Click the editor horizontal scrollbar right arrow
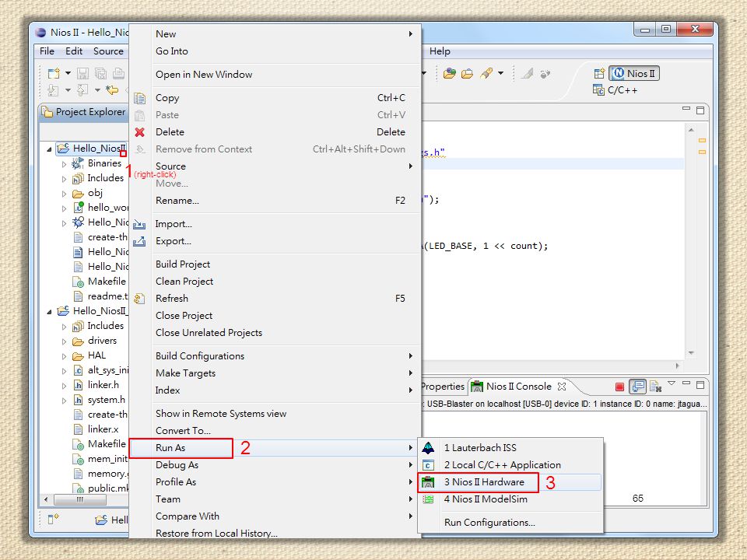This screenshot has width=747, height=560. click(677, 366)
